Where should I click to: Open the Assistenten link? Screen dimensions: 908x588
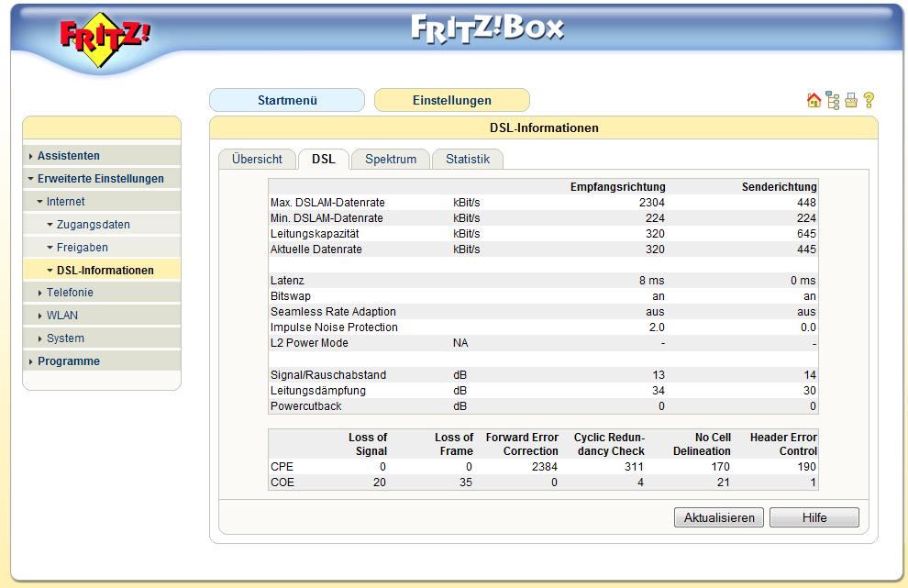click(x=69, y=156)
